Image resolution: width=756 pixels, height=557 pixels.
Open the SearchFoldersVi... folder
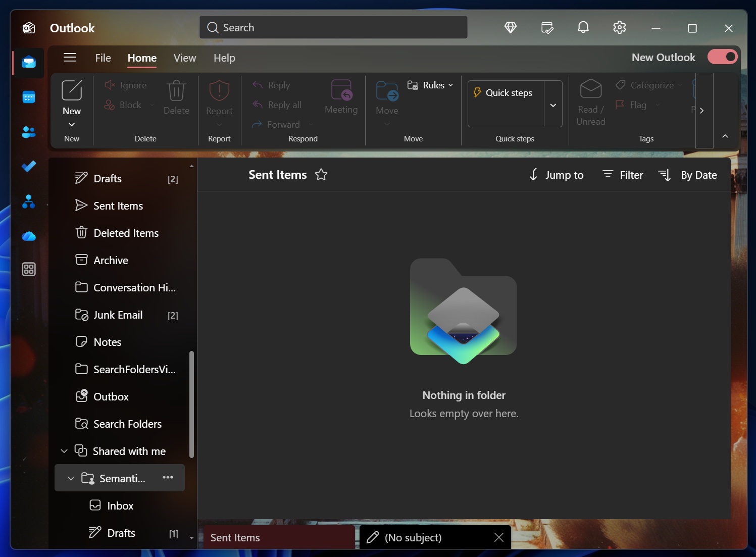[x=120, y=369]
